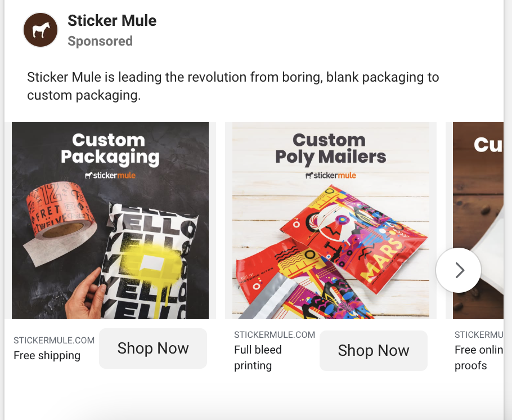Click STICKERMULE.COM link under first card
Image resolution: width=512 pixels, height=420 pixels.
coord(54,340)
